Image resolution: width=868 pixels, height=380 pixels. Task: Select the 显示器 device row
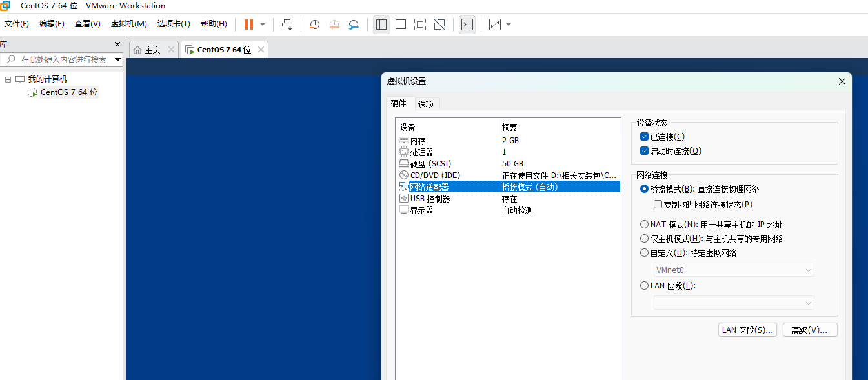pyautogui.click(x=509, y=210)
